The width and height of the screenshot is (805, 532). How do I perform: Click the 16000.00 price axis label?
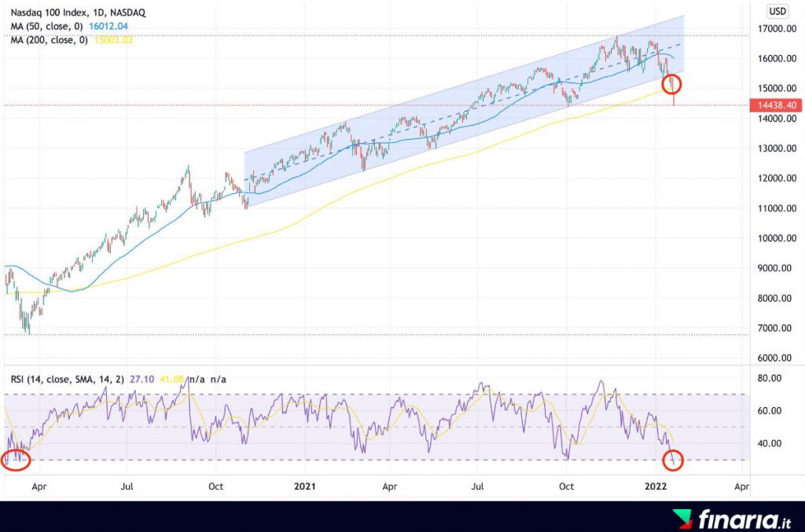pyautogui.click(x=777, y=58)
